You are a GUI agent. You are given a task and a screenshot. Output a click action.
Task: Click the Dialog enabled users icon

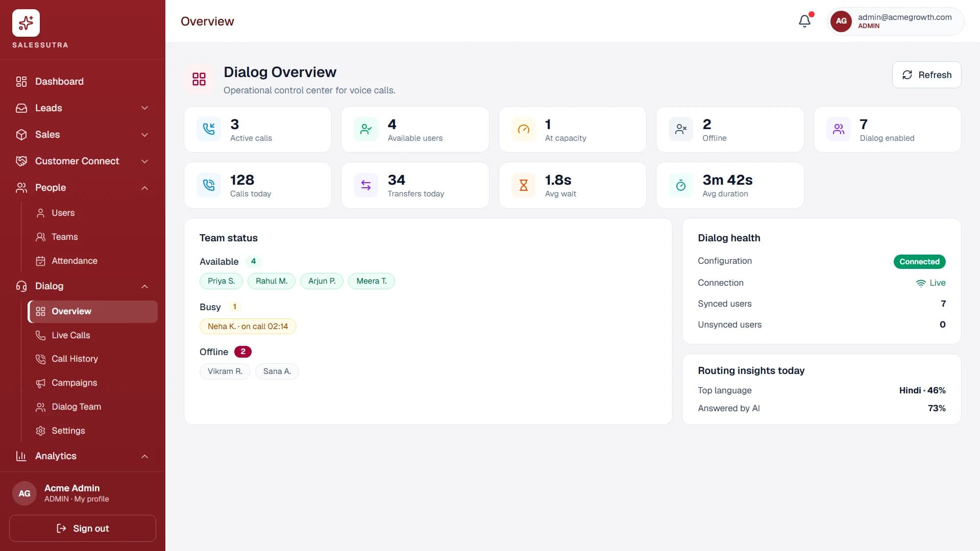click(x=839, y=129)
